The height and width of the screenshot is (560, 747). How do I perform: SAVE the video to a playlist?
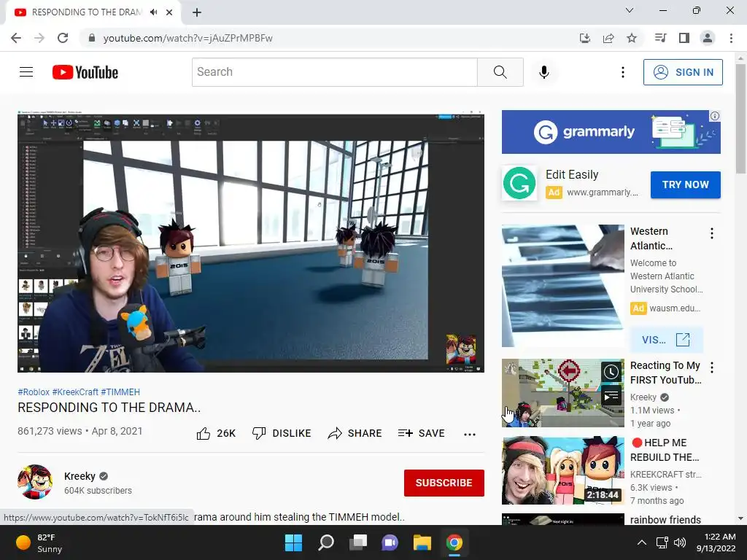[x=422, y=433]
